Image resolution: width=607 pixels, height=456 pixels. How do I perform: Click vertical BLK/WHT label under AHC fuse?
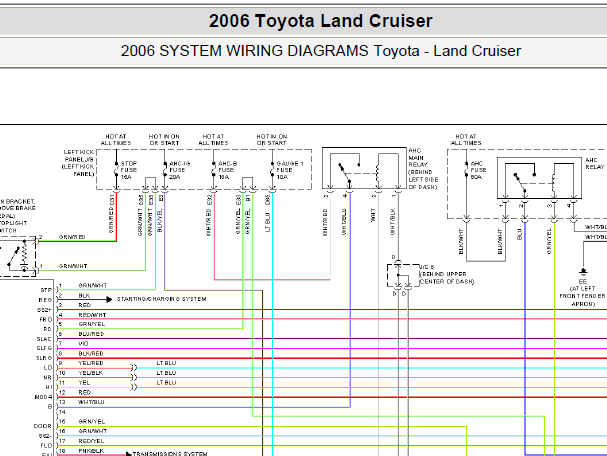(x=461, y=242)
